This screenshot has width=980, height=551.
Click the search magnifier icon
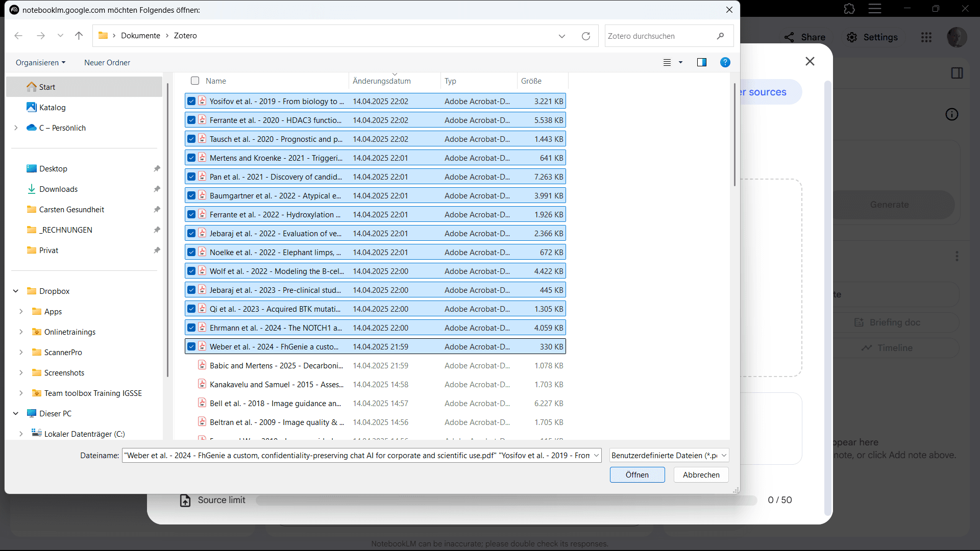(x=720, y=36)
